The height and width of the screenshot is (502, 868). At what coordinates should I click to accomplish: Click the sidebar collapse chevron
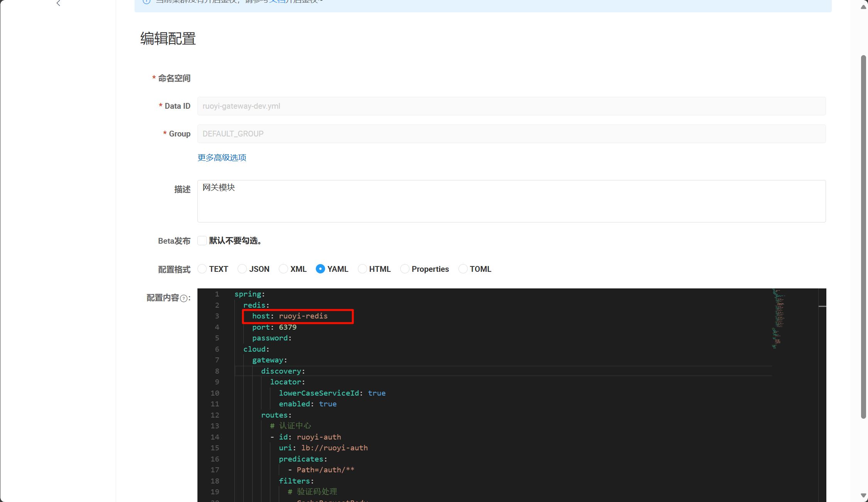pyautogui.click(x=58, y=3)
